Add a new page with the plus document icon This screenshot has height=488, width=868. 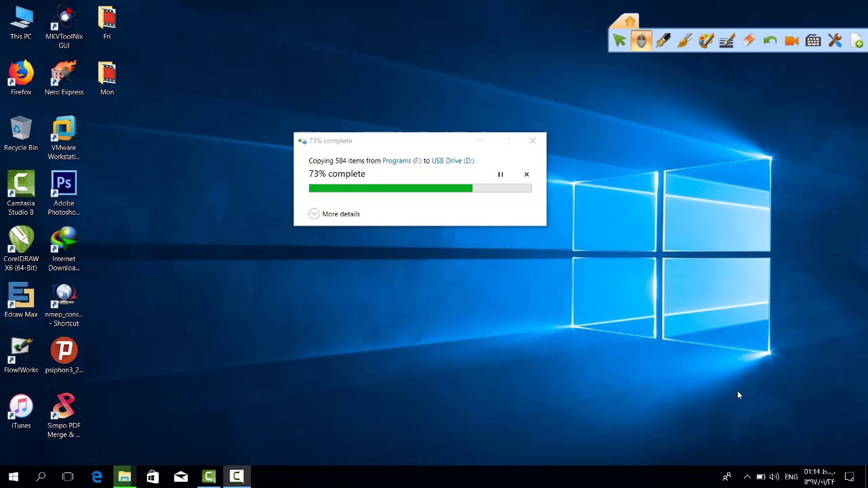pos(856,41)
